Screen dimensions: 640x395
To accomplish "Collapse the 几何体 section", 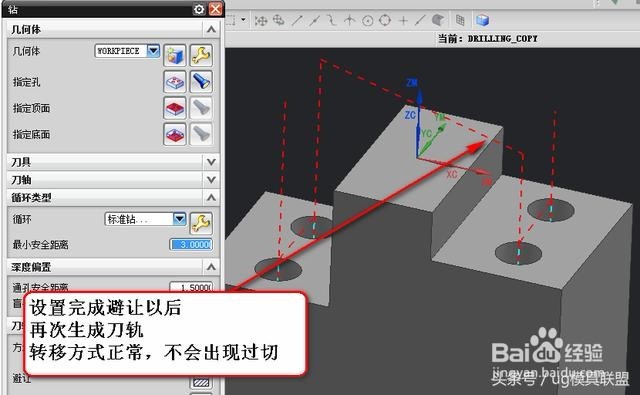I will (211, 29).
